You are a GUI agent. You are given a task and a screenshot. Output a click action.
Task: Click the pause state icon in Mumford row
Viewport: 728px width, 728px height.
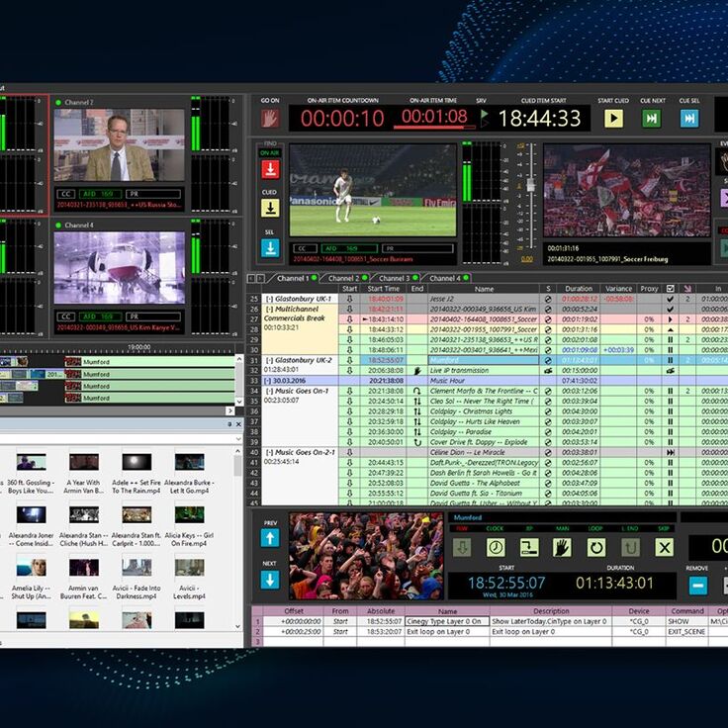[670, 360]
